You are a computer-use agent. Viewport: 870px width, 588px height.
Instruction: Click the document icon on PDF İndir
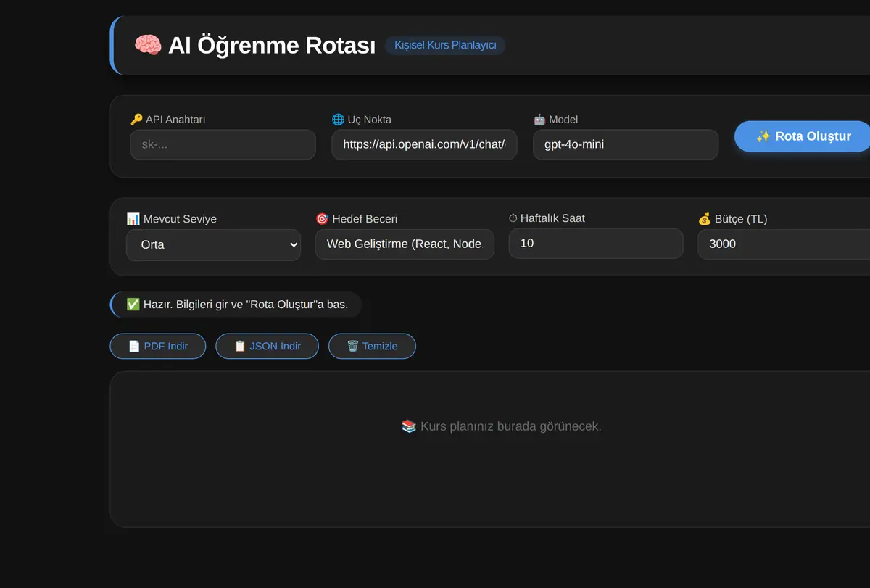134,346
